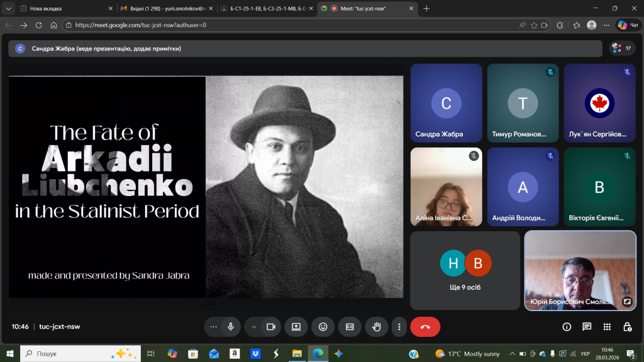Toggle the microphone in the call bar
The height and width of the screenshot is (362, 644).
(x=231, y=327)
